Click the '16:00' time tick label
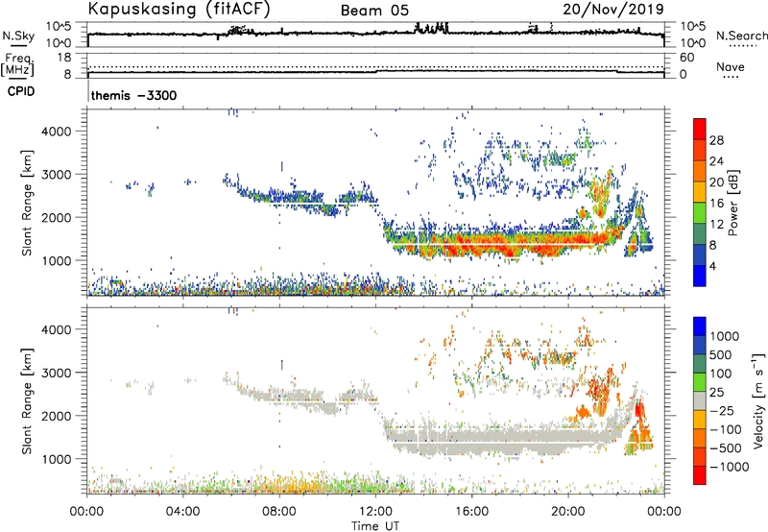The width and height of the screenshot is (768, 532). 471,512
